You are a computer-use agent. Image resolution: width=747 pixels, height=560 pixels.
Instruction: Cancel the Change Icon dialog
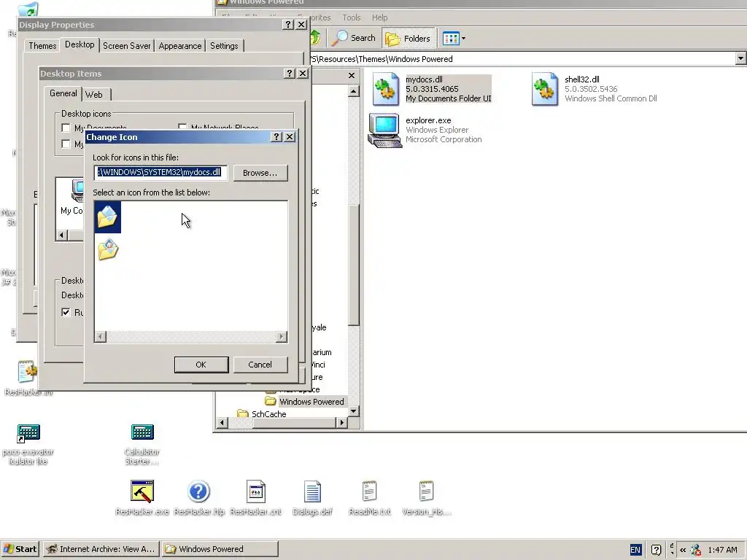pyautogui.click(x=260, y=365)
